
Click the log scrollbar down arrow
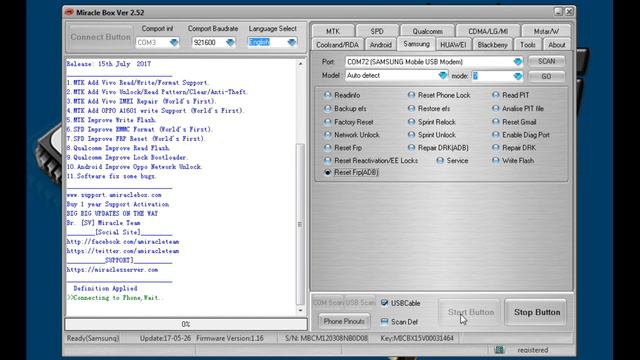[300, 311]
